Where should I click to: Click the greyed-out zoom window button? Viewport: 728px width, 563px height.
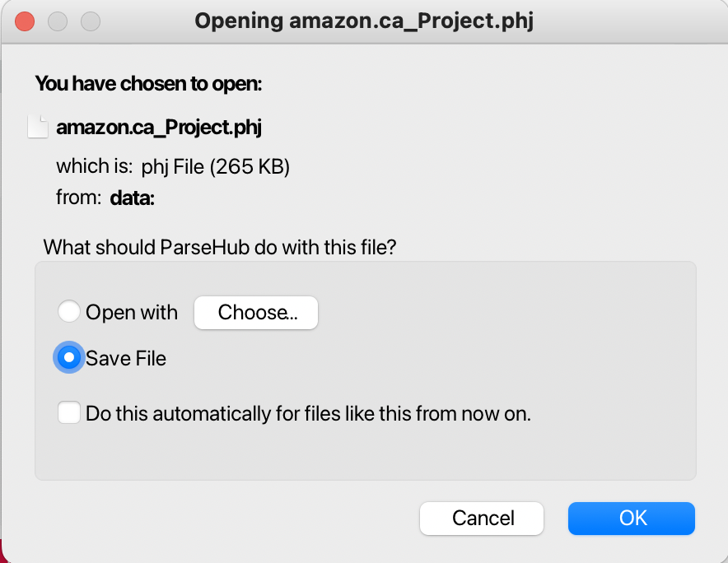pos(91,21)
